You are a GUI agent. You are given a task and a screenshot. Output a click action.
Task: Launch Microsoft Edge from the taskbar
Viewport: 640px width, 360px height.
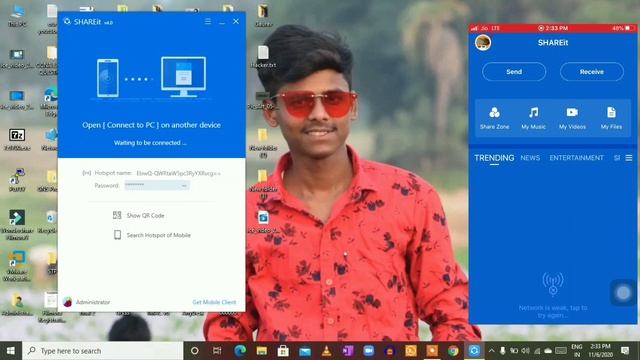point(240,351)
